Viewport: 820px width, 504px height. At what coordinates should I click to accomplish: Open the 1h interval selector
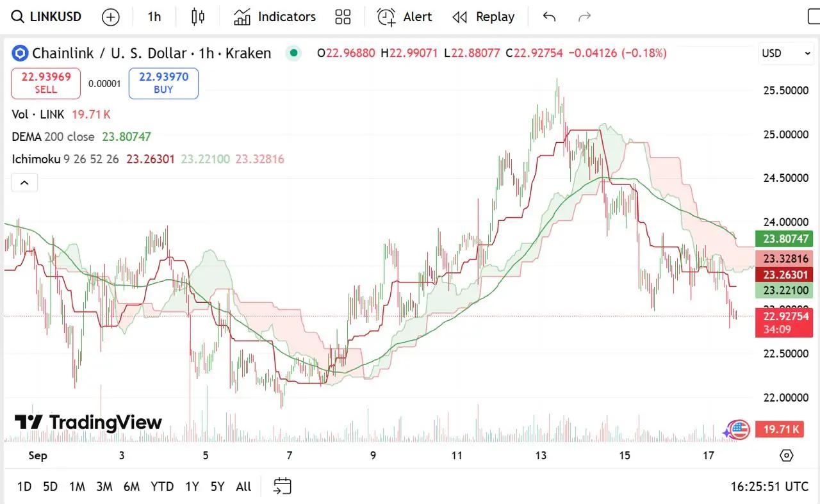154,17
